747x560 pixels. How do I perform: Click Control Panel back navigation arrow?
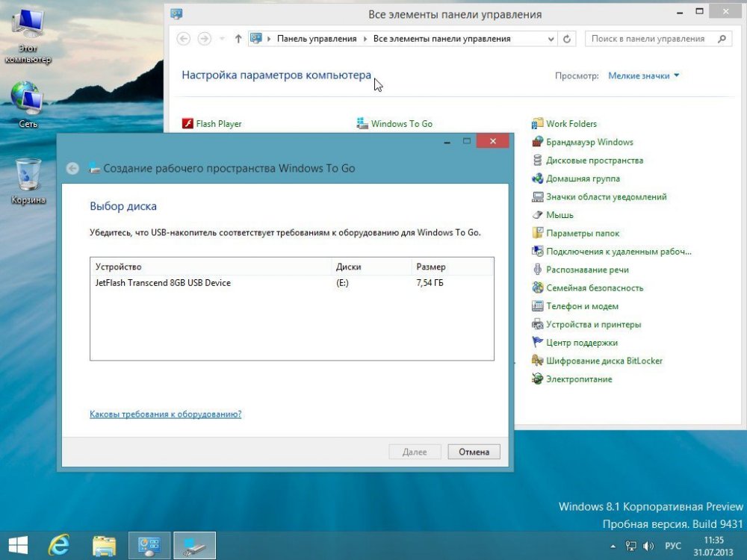tap(184, 39)
